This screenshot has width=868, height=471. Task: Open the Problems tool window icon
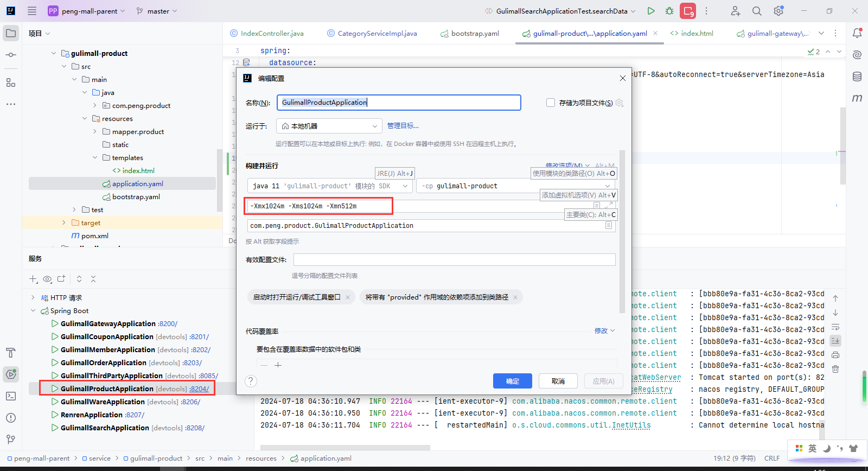(11, 418)
